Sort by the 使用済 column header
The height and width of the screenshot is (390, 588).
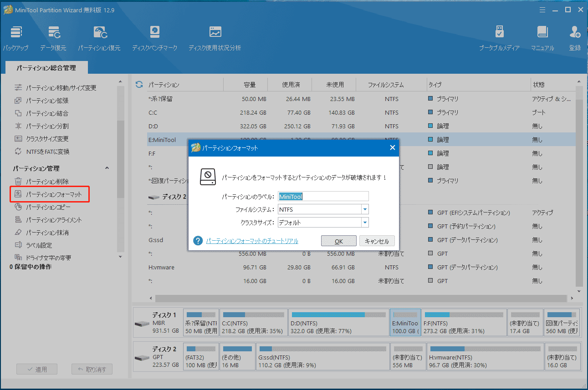pyautogui.click(x=290, y=85)
